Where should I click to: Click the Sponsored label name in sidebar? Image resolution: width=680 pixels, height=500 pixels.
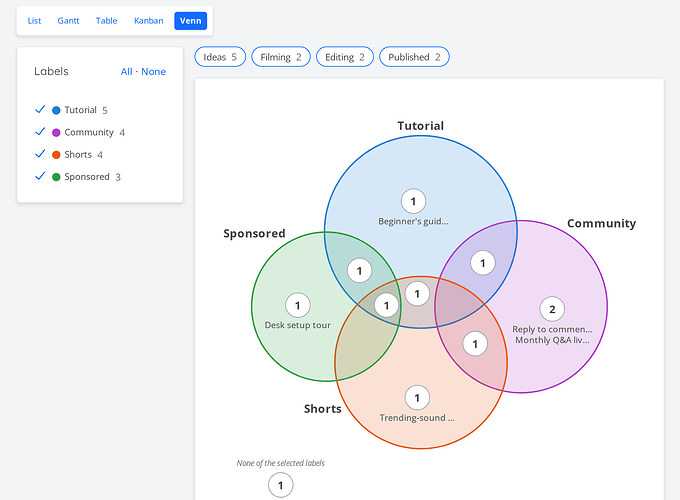point(87,177)
